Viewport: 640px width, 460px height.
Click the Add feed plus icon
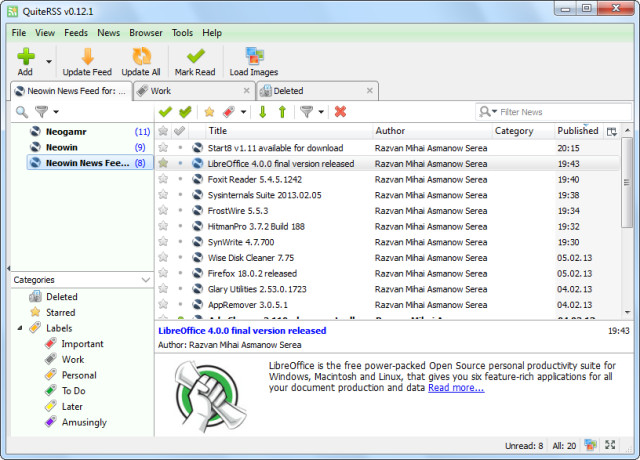[x=26, y=56]
